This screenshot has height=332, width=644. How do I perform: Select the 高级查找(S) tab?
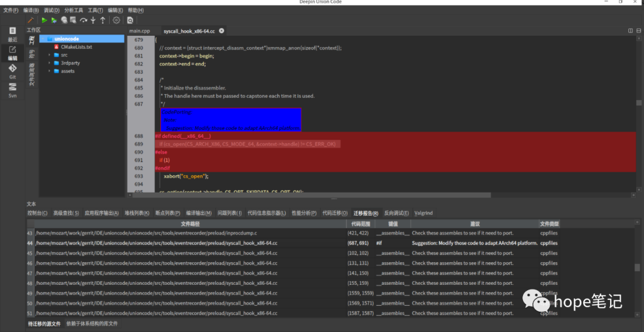point(66,213)
